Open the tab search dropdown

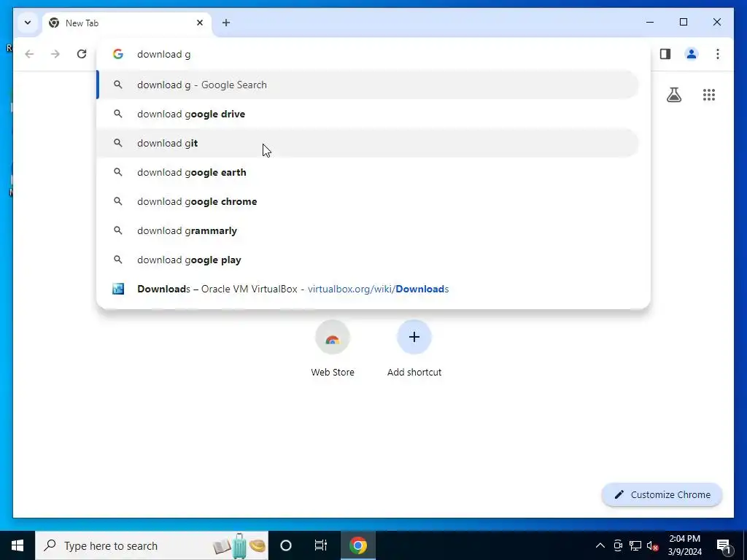(x=28, y=23)
